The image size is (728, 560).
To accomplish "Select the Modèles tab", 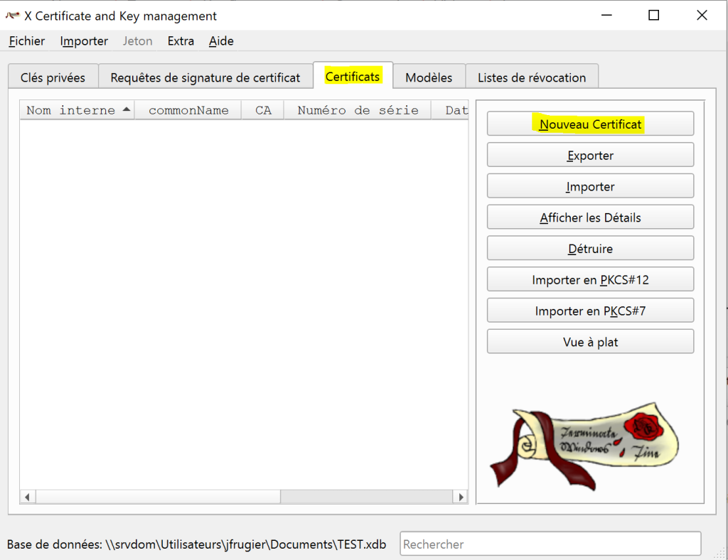I will click(429, 77).
